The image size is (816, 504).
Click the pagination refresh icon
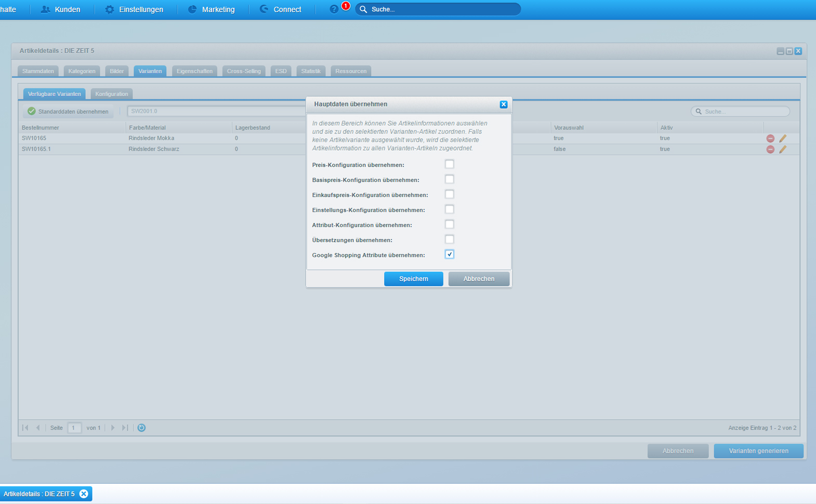[x=141, y=428]
